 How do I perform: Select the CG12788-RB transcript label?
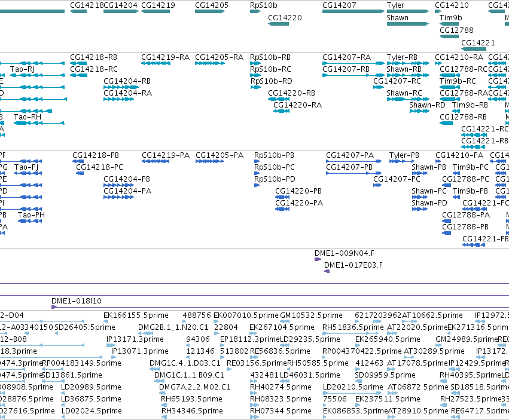point(463,117)
